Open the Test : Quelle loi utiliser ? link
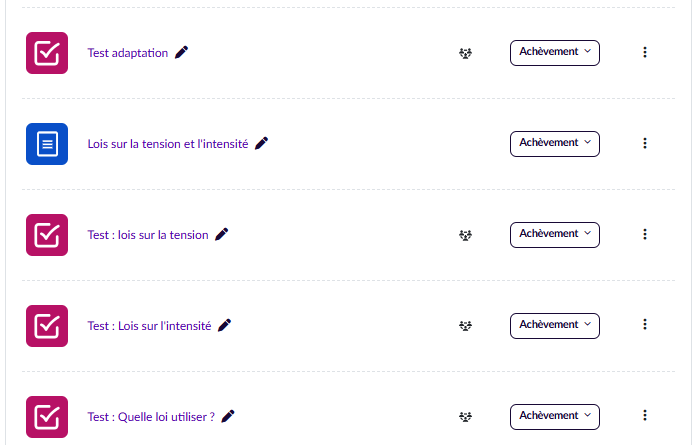The height and width of the screenshot is (445, 693). pyautogui.click(x=151, y=417)
